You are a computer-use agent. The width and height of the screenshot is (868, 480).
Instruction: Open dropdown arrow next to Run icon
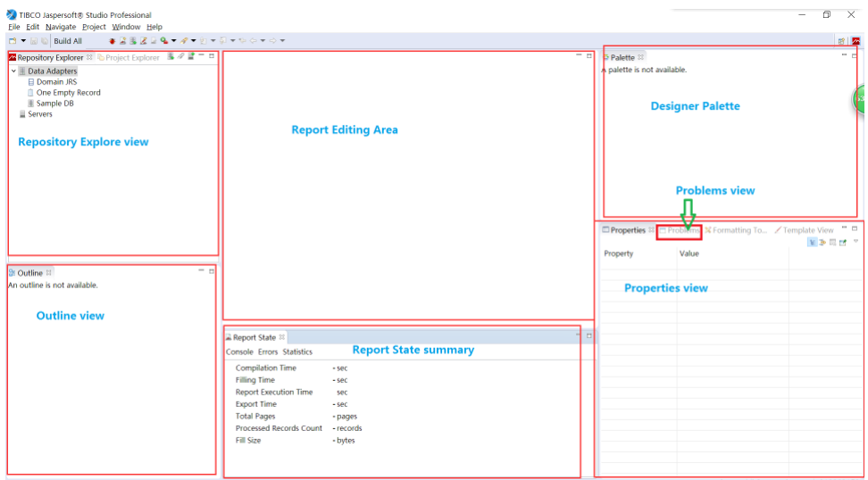pyautogui.click(x=174, y=41)
